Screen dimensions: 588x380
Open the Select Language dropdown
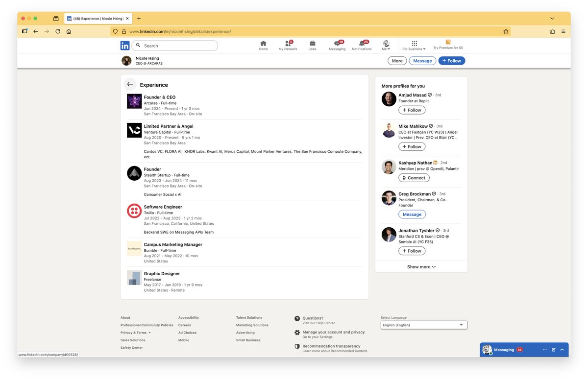[x=424, y=325]
